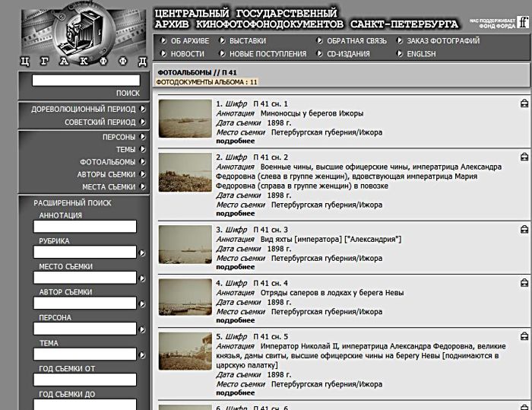Click the ПОИСК search button
This screenshot has width=532, height=410.
(x=128, y=93)
